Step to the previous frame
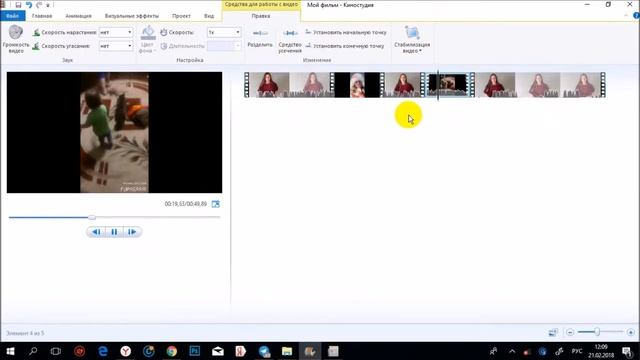This screenshot has width=640, height=360. pyautogui.click(x=96, y=232)
